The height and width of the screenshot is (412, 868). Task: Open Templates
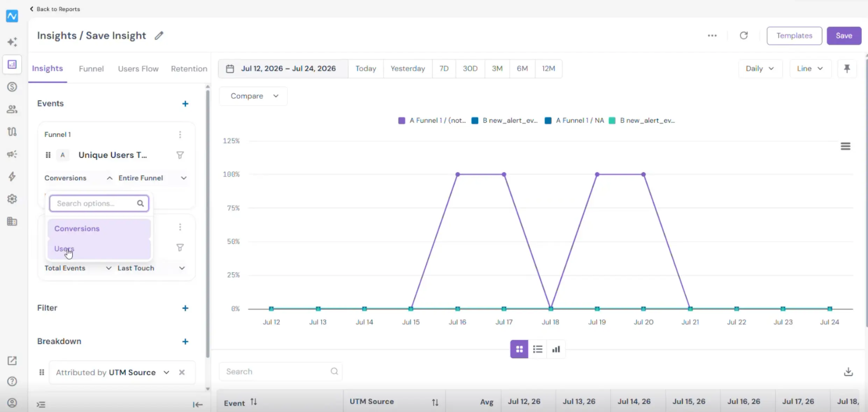click(x=794, y=36)
